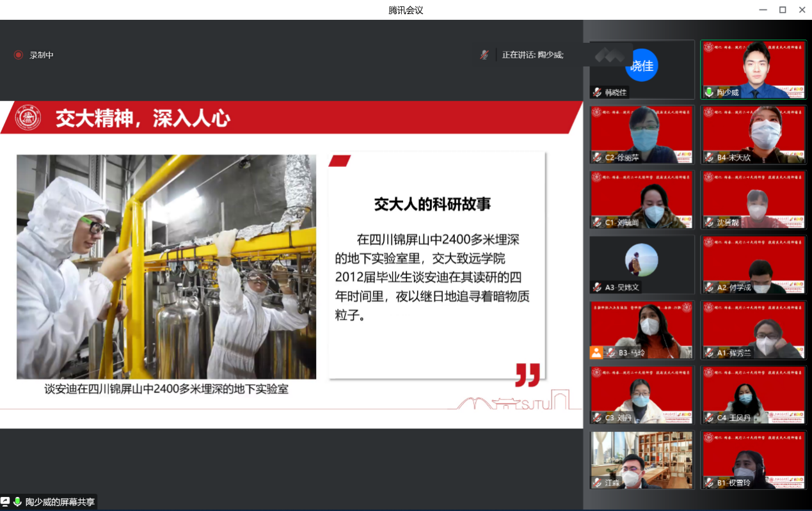Image resolution: width=812 pixels, height=511 pixels.
Task: Click the 正在讲话 speaker status text
Action: (x=532, y=55)
